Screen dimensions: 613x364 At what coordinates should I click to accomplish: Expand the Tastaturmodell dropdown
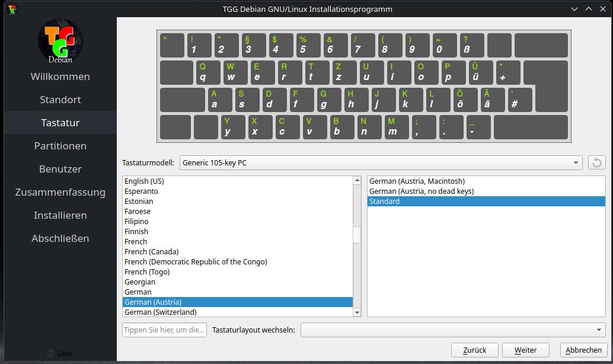point(381,162)
